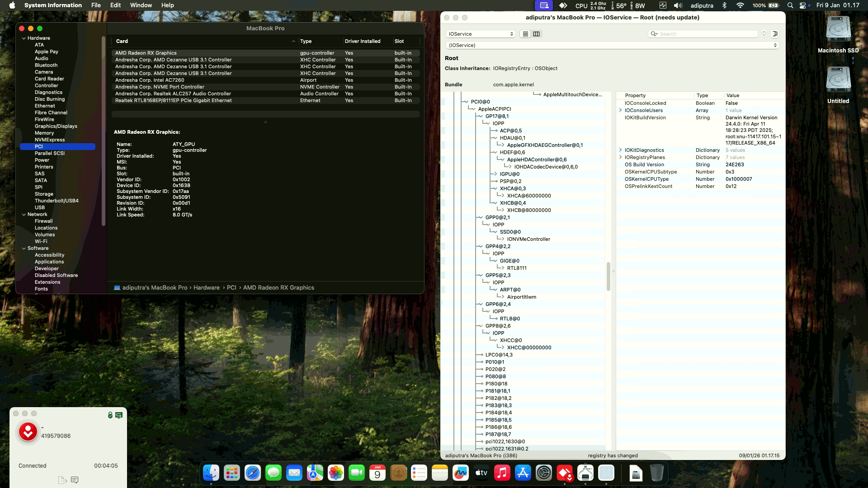
Task: Switch IORegistryExplorer to column browser view
Action: [536, 34]
